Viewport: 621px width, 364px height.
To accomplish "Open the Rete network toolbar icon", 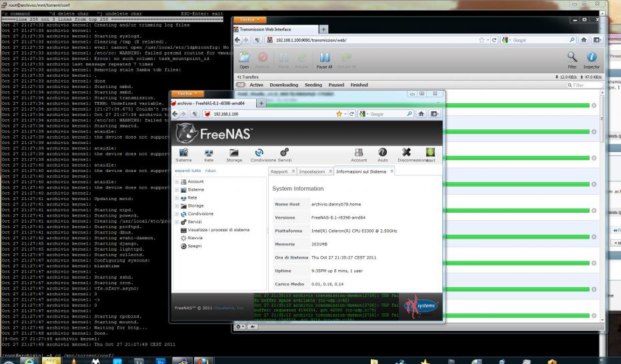I will (209, 155).
